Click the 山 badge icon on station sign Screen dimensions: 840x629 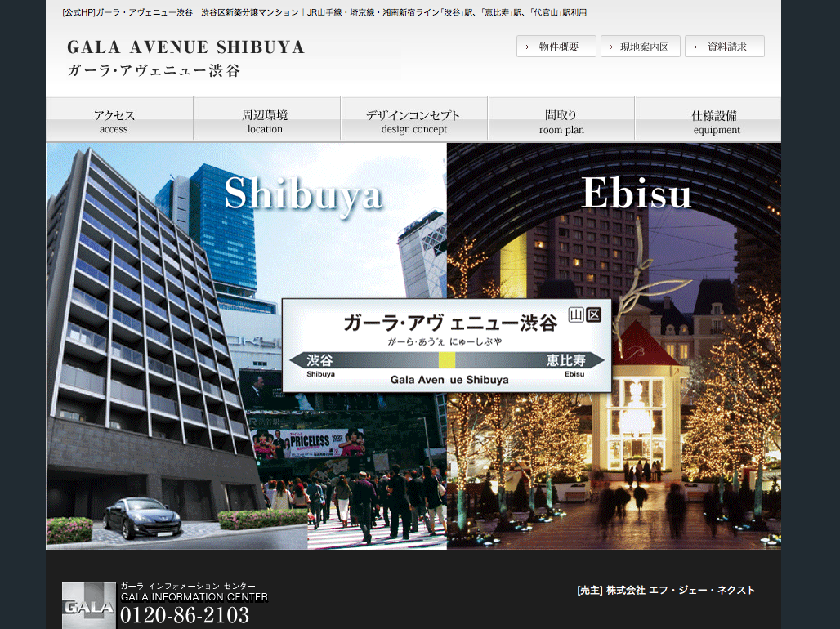[576, 315]
